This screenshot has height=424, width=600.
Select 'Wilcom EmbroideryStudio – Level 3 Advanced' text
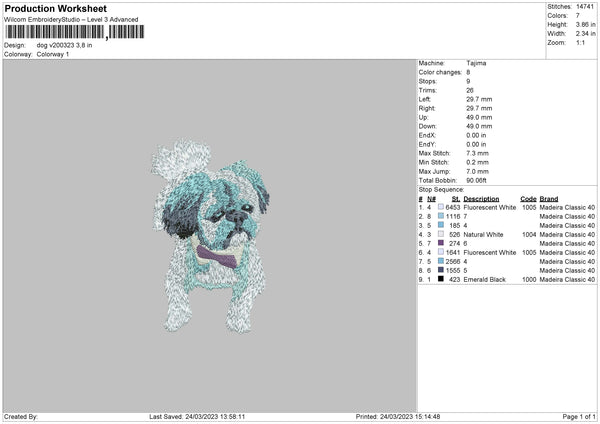click(x=71, y=20)
